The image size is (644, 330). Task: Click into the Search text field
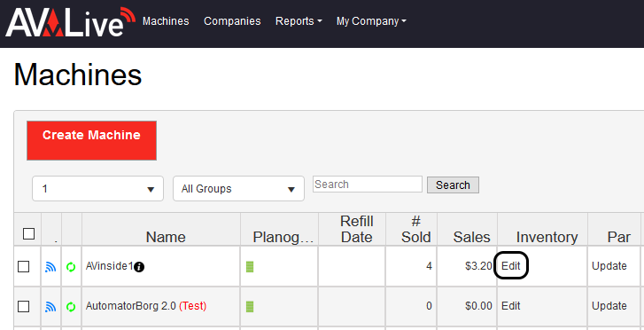pos(368,185)
